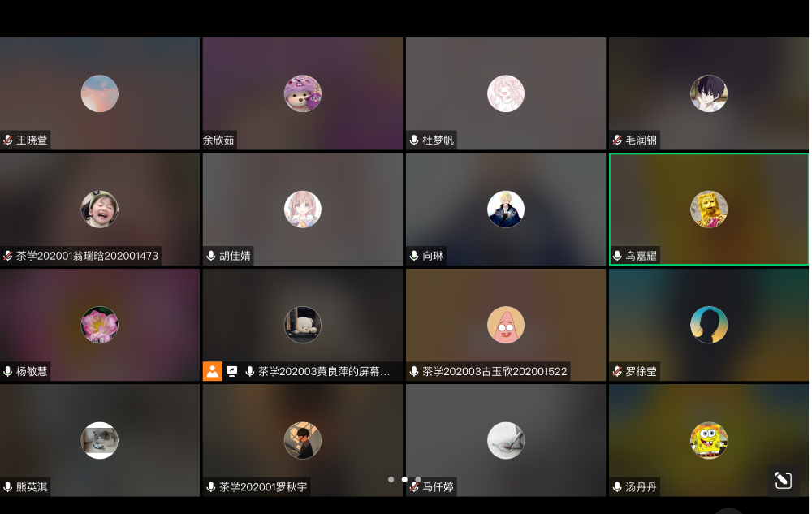Click the muted mic icon beside 罗徐莹
The height and width of the screenshot is (514, 812).
(617, 372)
